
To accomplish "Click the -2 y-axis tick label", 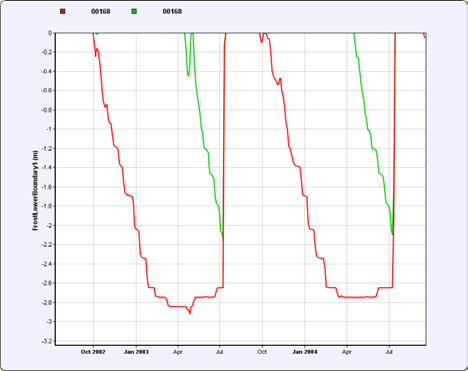I will pyautogui.click(x=49, y=226).
